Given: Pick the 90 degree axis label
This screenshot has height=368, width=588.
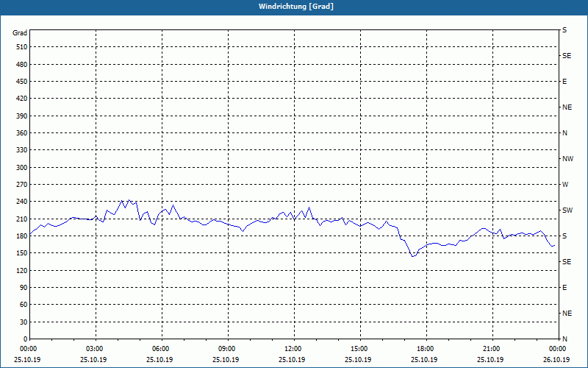Looking at the screenshot, I should tap(24, 288).
